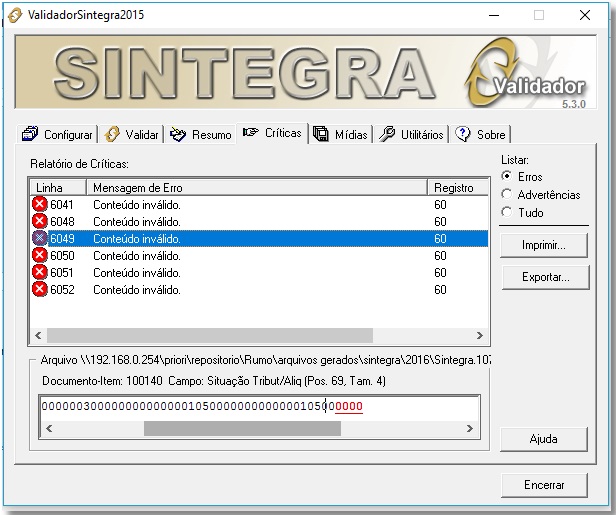Click Encerrar to close the validator
The image size is (616, 515).
coord(544,485)
